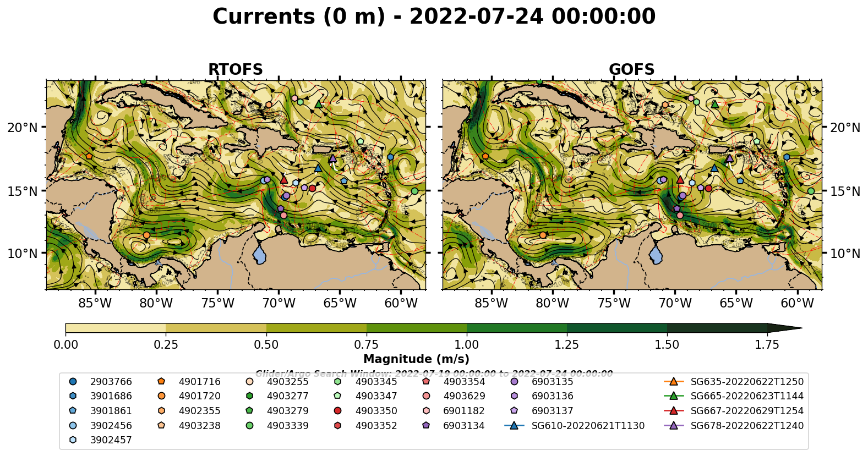The height and width of the screenshot is (456, 868).
Task: Click the 60°W tick label under GOFS
Action: pyautogui.click(x=797, y=303)
